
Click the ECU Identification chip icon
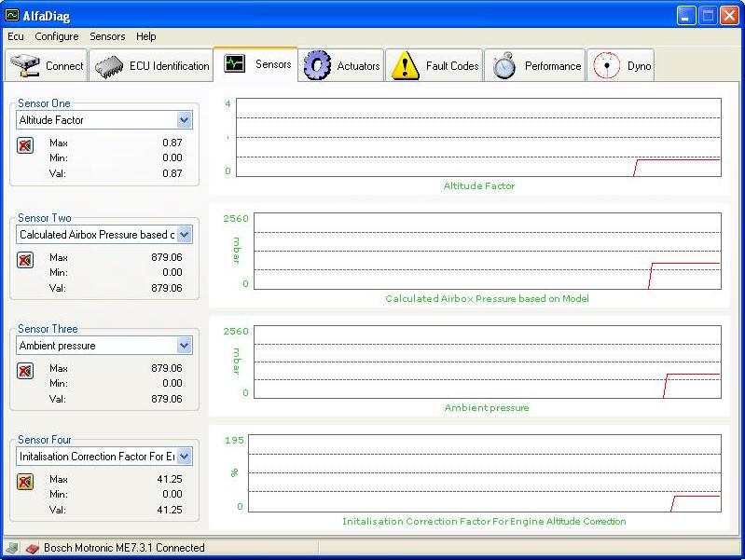[x=108, y=66]
